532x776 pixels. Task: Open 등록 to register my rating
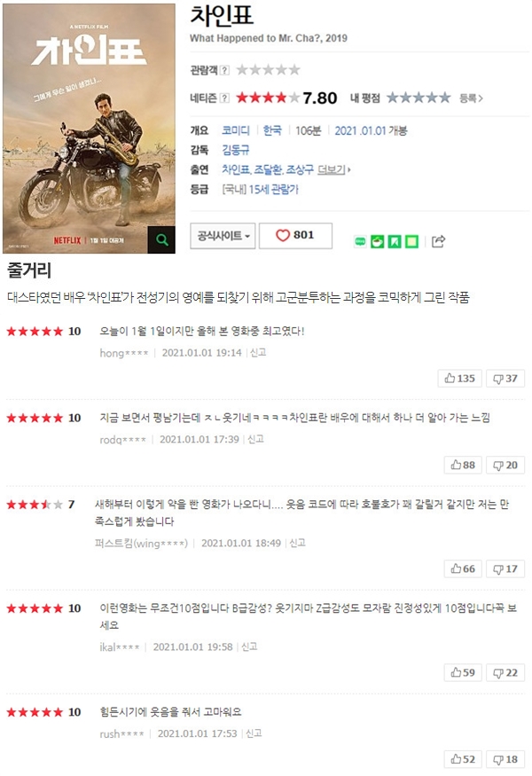pos(471,98)
